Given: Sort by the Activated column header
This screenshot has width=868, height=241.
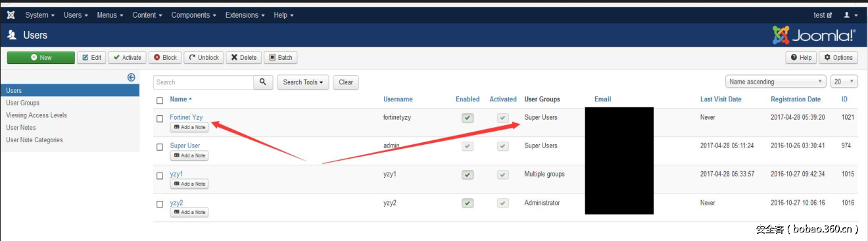Looking at the screenshot, I should pyautogui.click(x=503, y=99).
